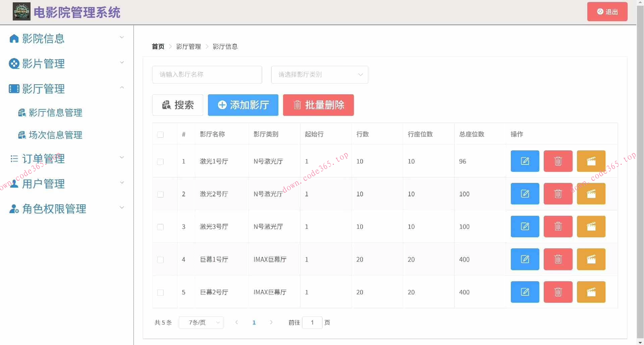The height and width of the screenshot is (345, 644).
Task: Select the checkbox beside 巨幕2号厅
Action: 161,292
